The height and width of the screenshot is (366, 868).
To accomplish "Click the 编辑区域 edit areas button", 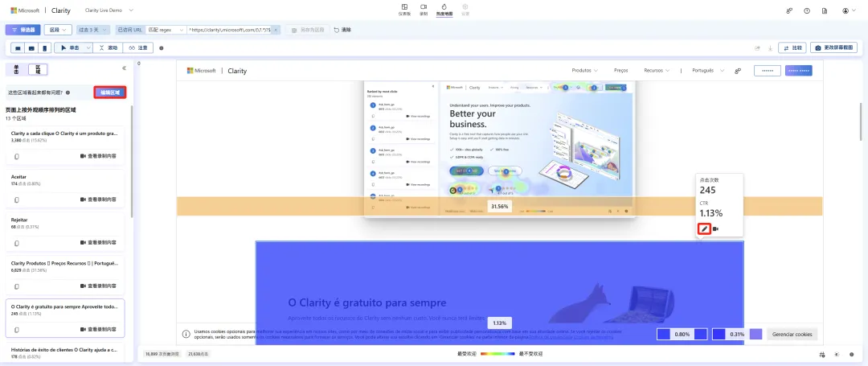I will click(109, 93).
